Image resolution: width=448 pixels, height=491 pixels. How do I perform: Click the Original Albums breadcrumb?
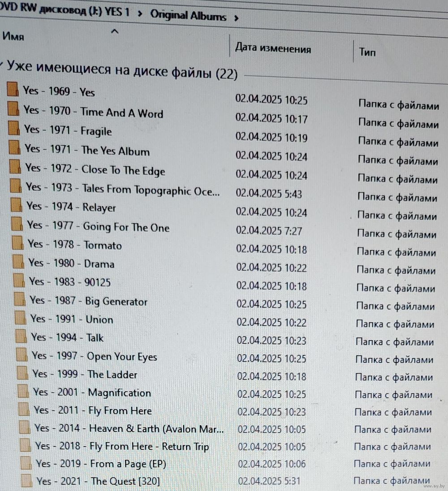(x=188, y=15)
